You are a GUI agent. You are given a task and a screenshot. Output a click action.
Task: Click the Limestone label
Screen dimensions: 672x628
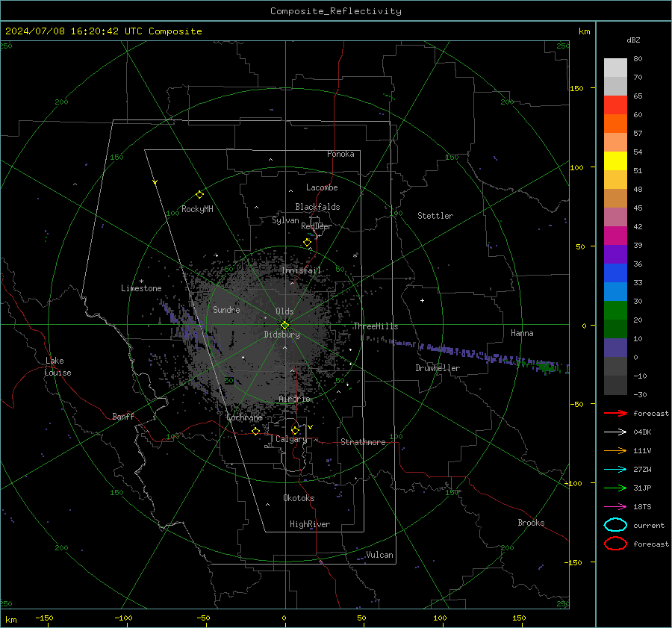pyautogui.click(x=141, y=288)
